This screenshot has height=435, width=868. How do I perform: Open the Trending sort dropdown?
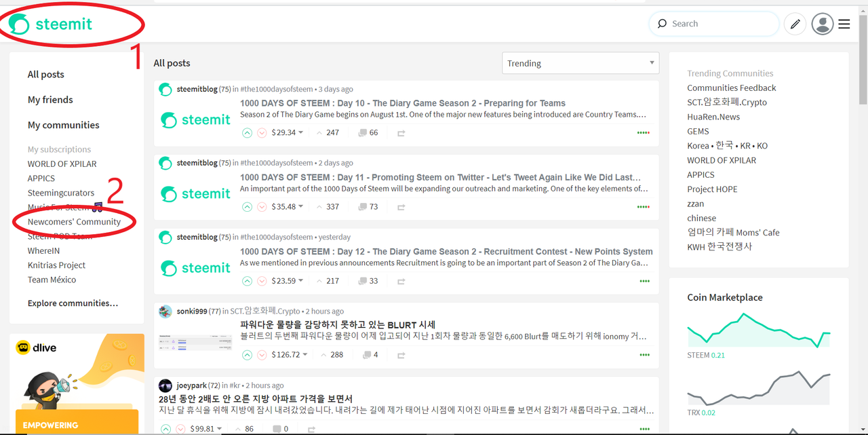point(580,63)
